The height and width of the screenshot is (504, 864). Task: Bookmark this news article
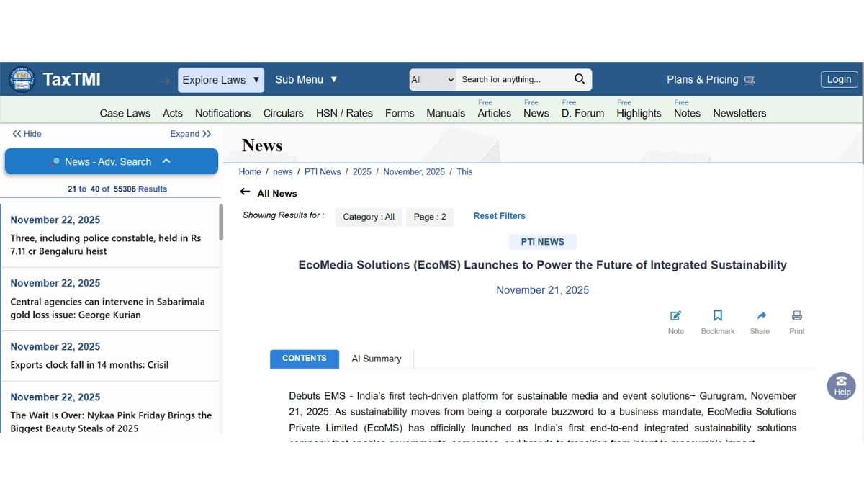coord(717,316)
